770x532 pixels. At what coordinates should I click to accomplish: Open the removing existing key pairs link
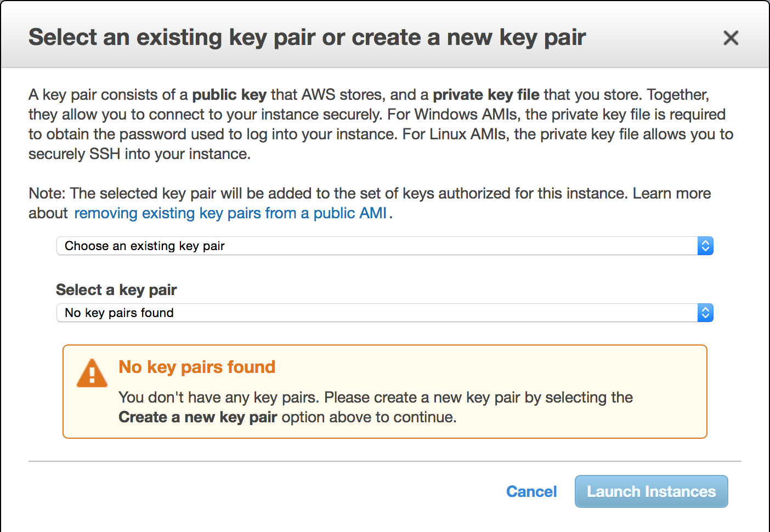pyautogui.click(x=230, y=213)
